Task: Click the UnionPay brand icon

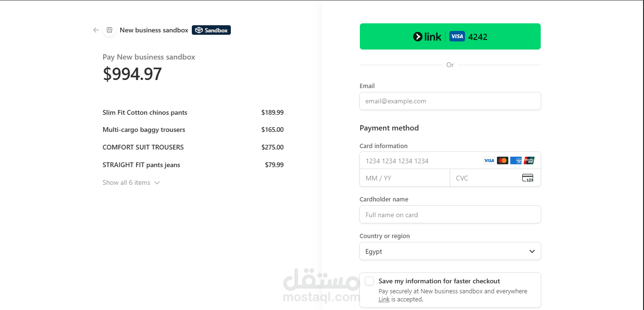Action: click(x=529, y=160)
